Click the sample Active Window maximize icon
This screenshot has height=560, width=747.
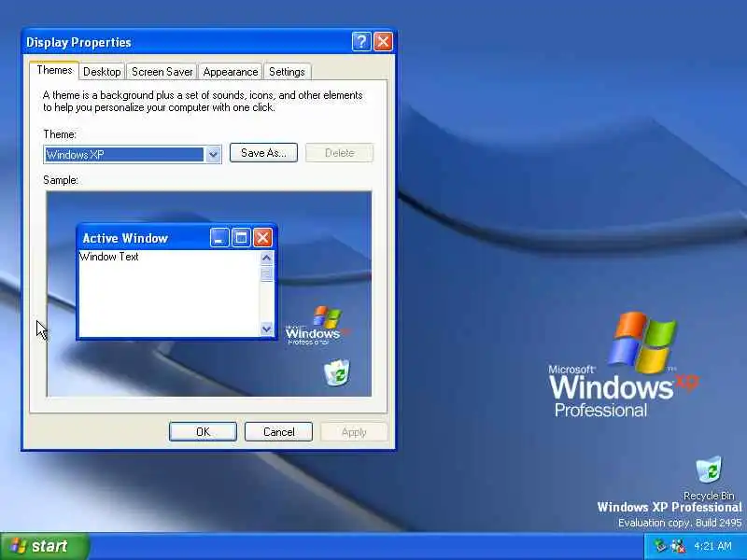point(241,238)
